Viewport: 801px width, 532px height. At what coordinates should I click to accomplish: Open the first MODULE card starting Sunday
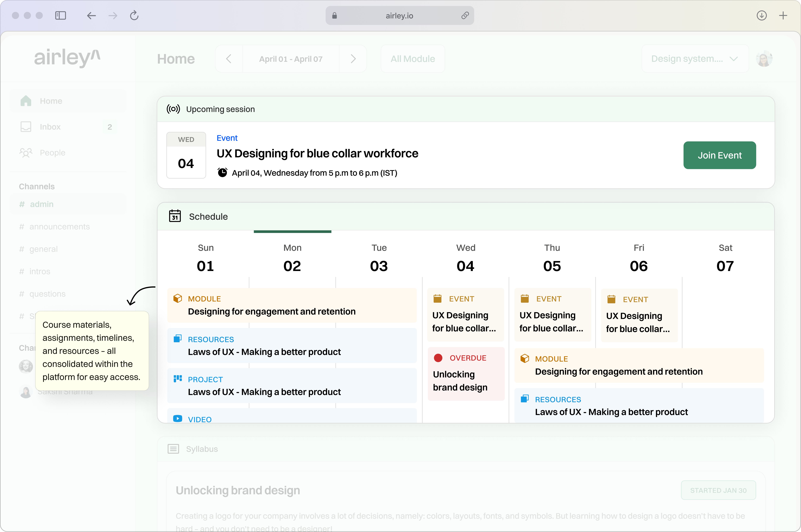click(x=292, y=305)
